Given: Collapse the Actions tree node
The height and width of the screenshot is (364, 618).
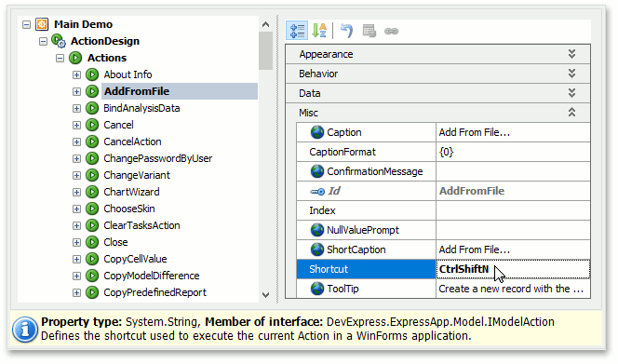Looking at the screenshot, I should [x=60, y=59].
